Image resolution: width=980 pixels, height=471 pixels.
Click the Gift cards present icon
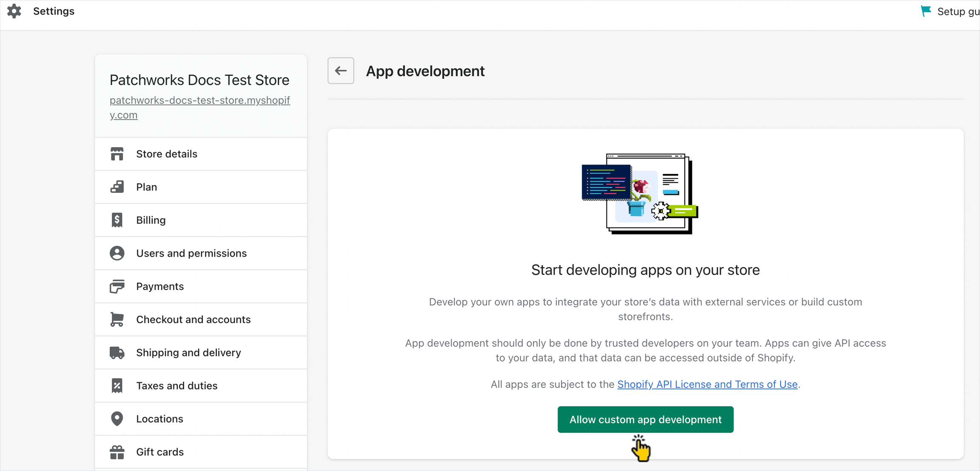click(x=117, y=452)
